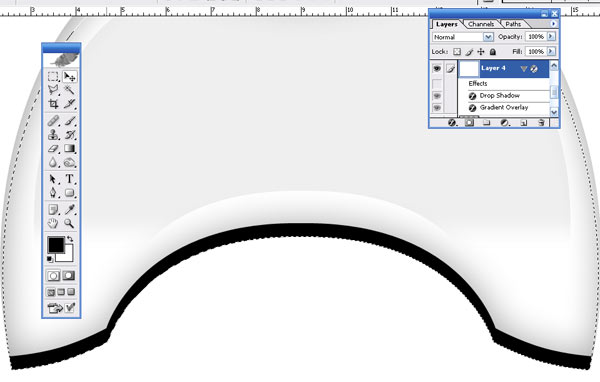The height and width of the screenshot is (382, 600).
Task: Select the Path Selection arrow tool
Action: [x=53, y=179]
